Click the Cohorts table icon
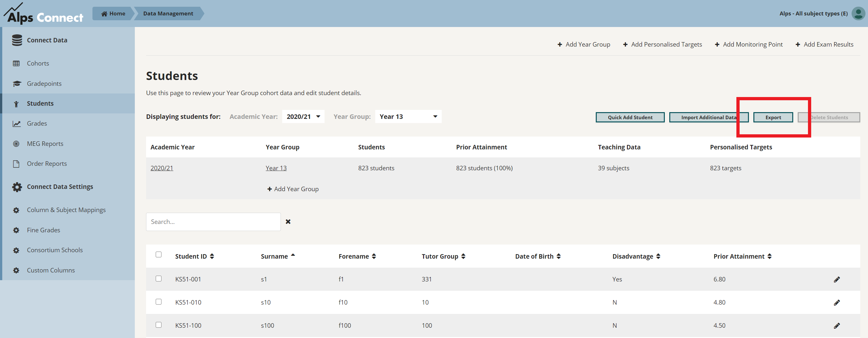868x338 pixels. click(x=16, y=63)
